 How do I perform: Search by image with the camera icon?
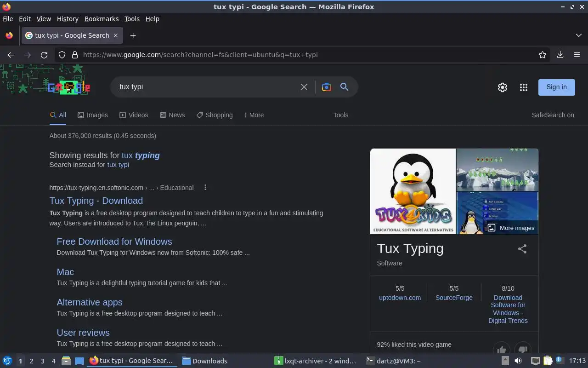tap(326, 87)
